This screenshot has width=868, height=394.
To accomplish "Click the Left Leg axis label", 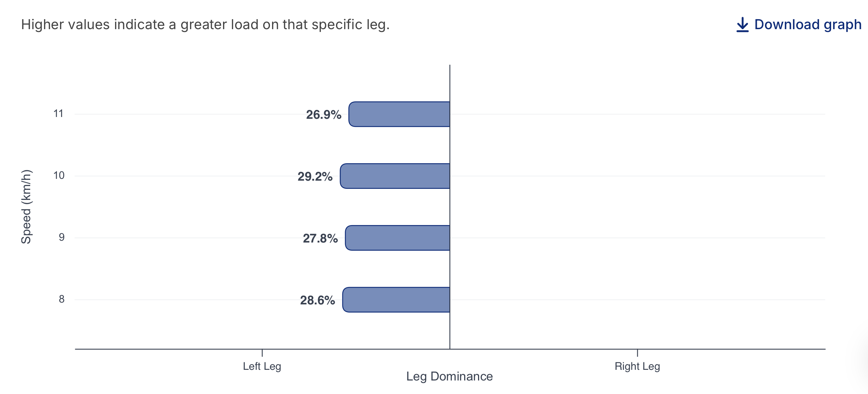I will (262, 366).
